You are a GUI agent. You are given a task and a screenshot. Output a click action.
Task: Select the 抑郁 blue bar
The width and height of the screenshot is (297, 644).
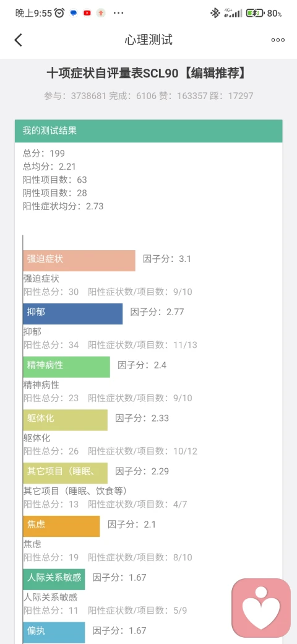tap(72, 314)
